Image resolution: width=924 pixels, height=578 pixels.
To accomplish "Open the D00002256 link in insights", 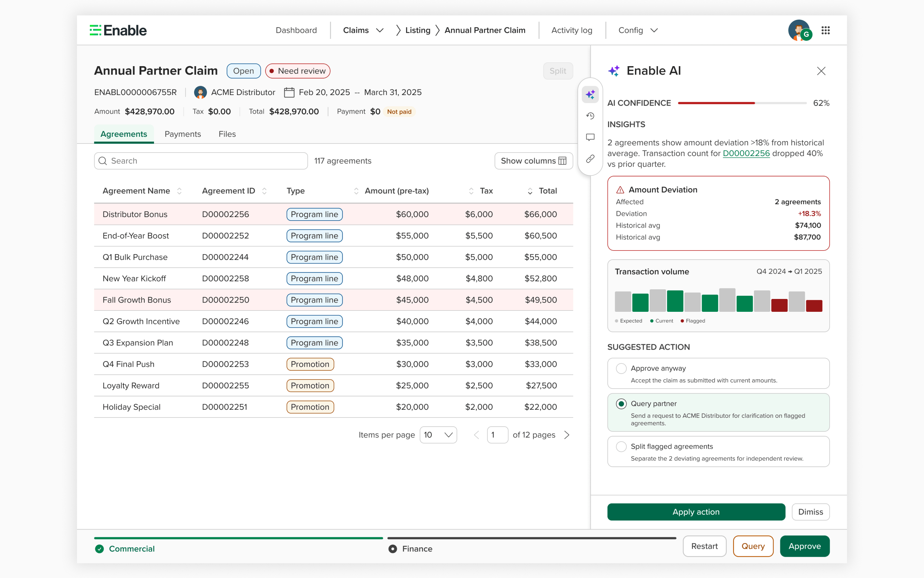I will coord(746,153).
